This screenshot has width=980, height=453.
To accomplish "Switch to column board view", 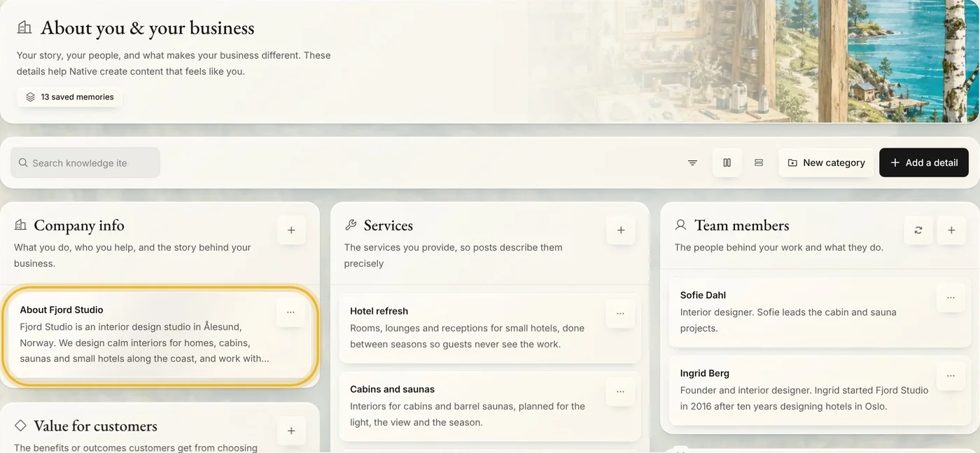I will [x=727, y=162].
